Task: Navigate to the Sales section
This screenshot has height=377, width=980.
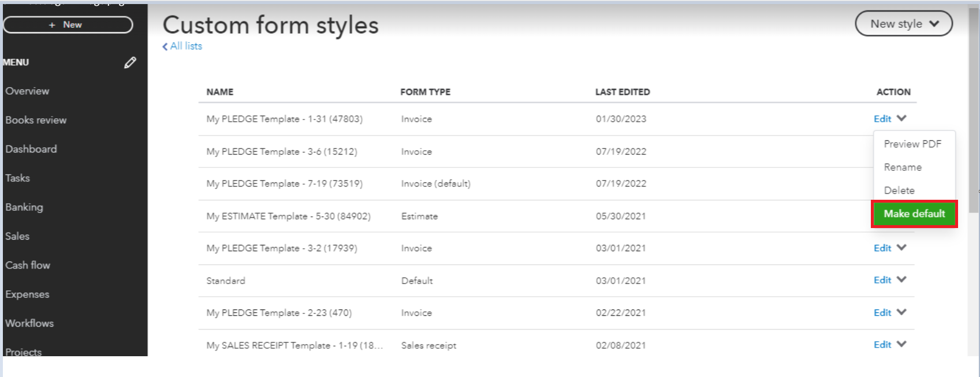Action: pyautogui.click(x=17, y=236)
